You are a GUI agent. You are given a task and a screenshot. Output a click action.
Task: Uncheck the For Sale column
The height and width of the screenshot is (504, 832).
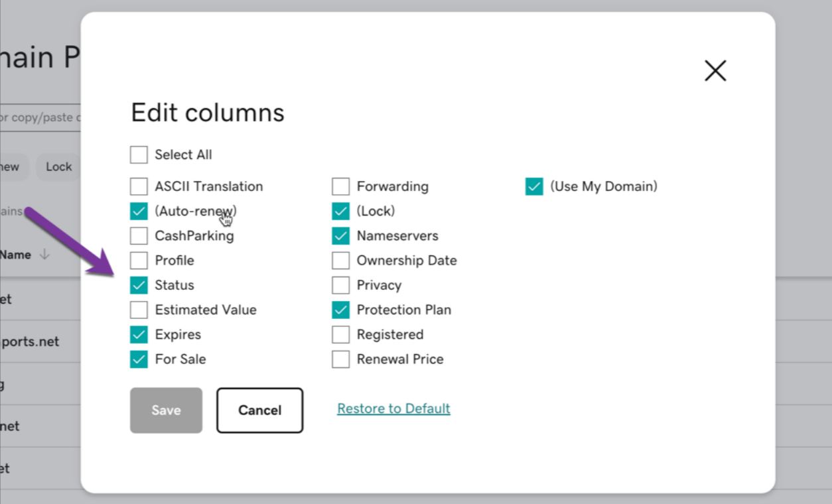click(x=139, y=359)
